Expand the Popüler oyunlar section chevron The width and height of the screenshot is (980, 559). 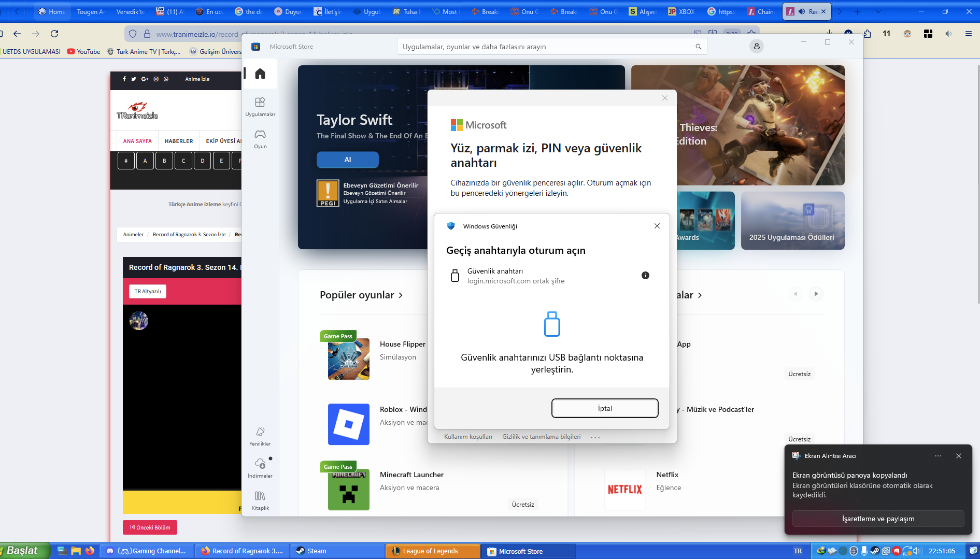pyautogui.click(x=401, y=295)
